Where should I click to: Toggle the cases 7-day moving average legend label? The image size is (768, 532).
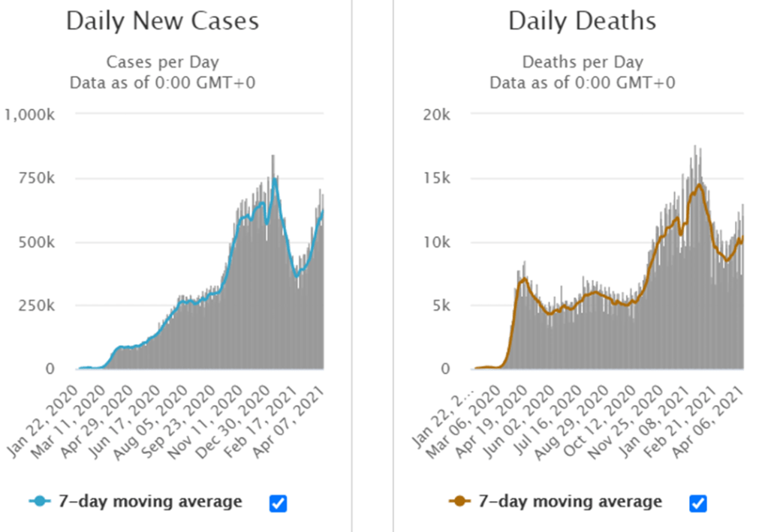click(150, 502)
